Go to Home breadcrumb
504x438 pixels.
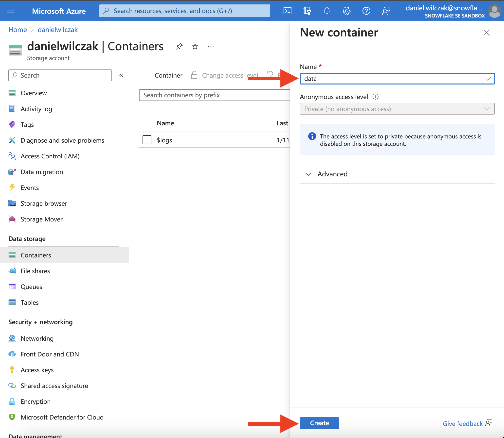[18, 30]
